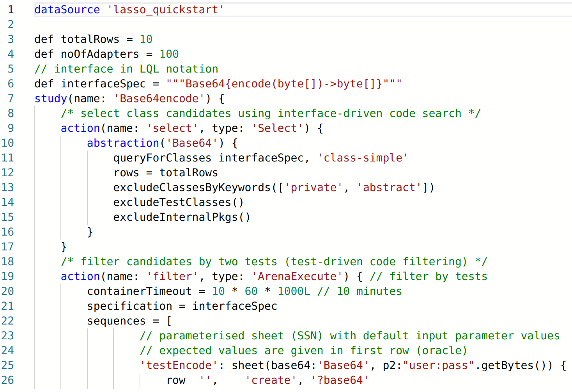Click the '?base64' string on line 26
This screenshot has width=572, height=392.
[x=340, y=380]
